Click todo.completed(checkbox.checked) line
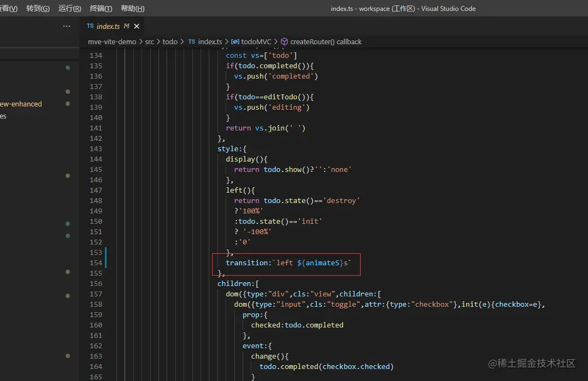Viewport: 588px width, 381px height. tap(327, 367)
